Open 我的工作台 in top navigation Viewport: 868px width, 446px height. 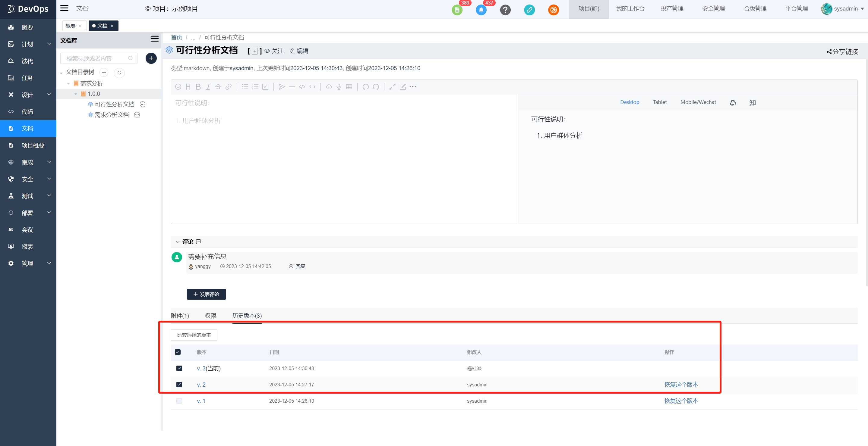click(630, 9)
